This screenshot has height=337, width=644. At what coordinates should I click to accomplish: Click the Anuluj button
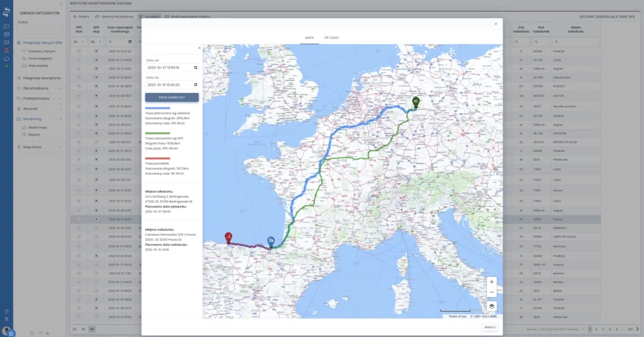[x=490, y=327]
